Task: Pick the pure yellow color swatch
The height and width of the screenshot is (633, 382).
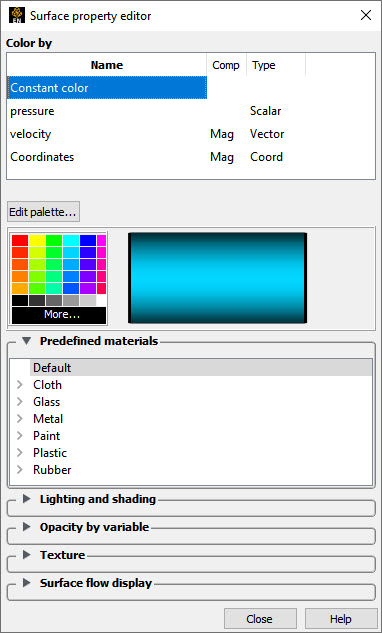Action: click(x=37, y=241)
